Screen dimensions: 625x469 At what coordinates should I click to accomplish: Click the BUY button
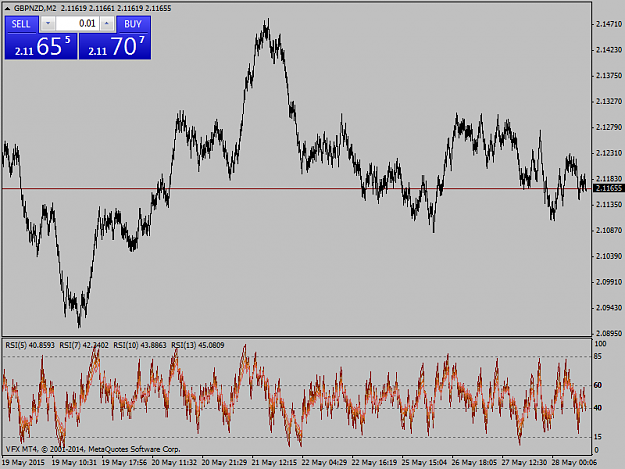coord(134,24)
